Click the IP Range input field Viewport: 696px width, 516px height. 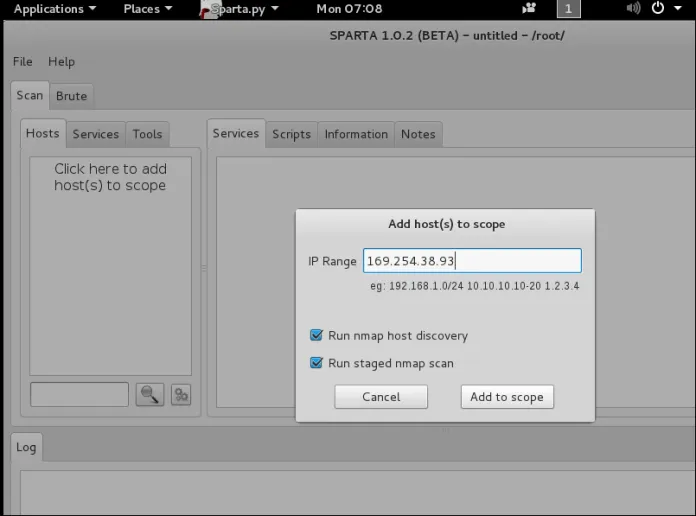pyautogui.click(x=471, y=261)
